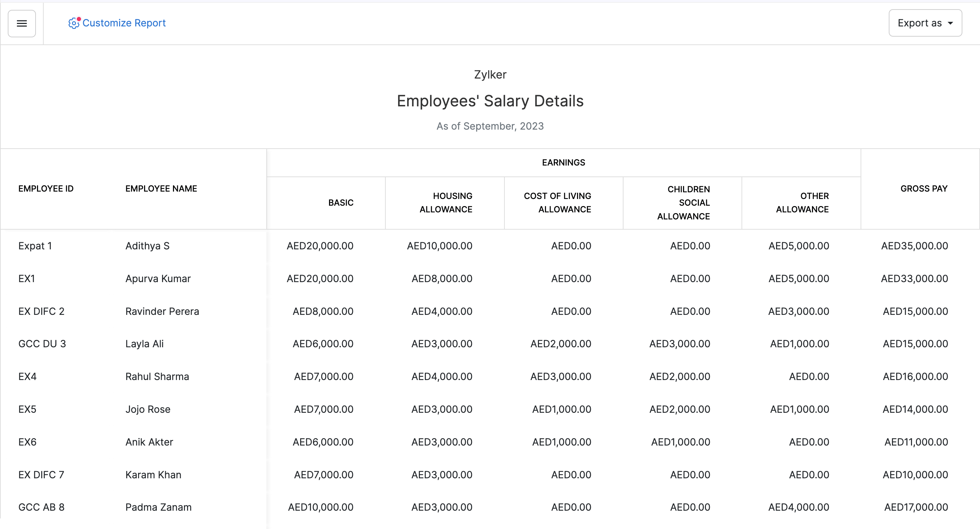This screenshot has width=980, height=529.
Task: Select the Basic column header
Action: (x=341, y=203)
